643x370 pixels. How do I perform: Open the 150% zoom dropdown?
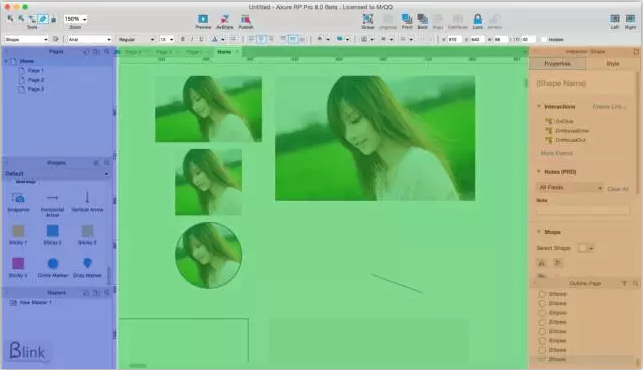(x=75, y=19)
